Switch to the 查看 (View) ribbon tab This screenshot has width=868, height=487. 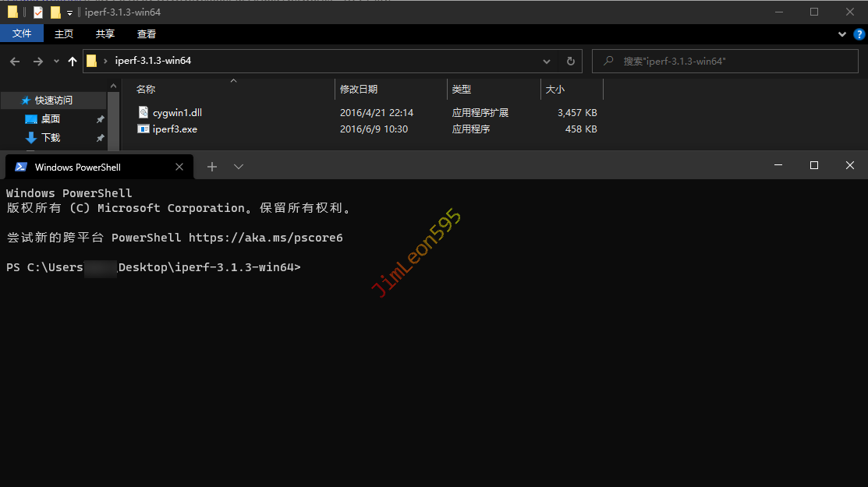click(x=146, y=34)
